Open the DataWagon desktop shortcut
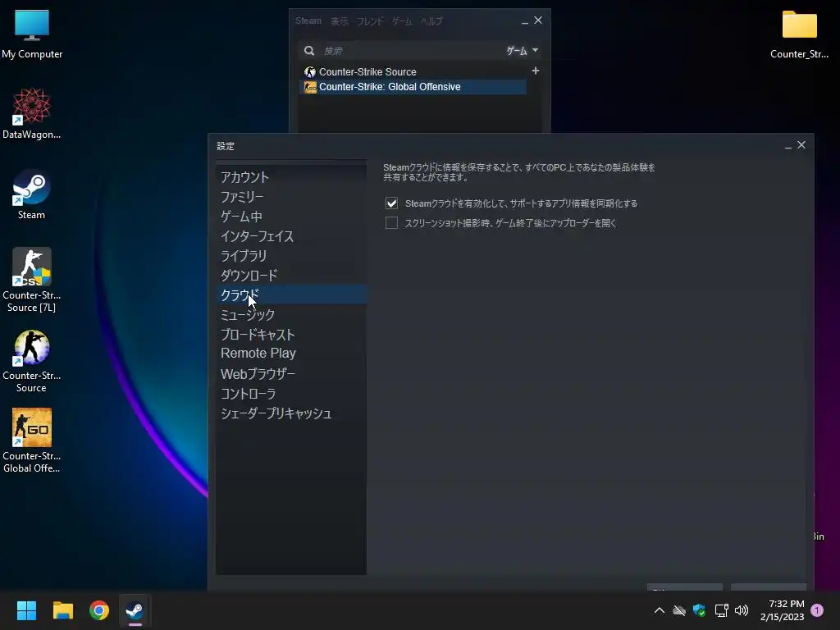This screenshot has height=630, width=840. [x=32, y=113]
